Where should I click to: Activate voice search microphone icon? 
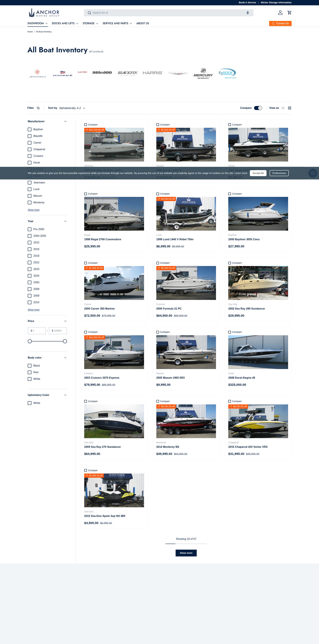tap(248, 13)
